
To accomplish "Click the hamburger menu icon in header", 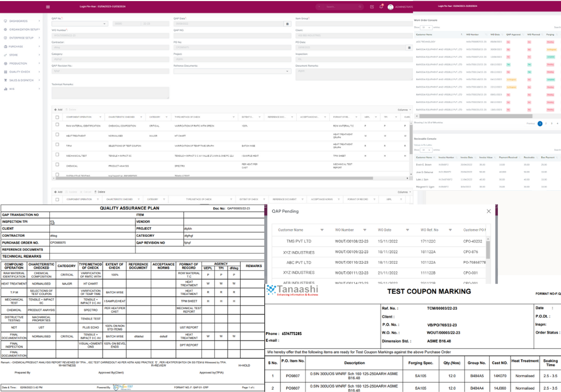I will (48, 7).
